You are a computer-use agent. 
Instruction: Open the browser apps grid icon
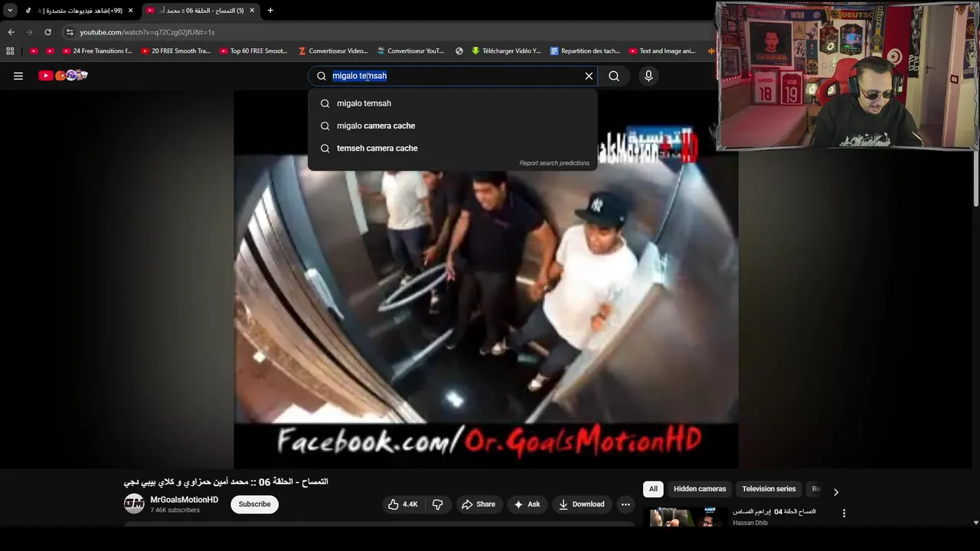[10, 51]
